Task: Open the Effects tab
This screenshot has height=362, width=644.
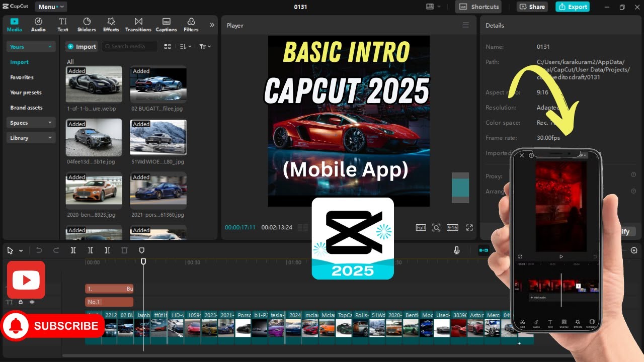Action: (x=111, y=25)
